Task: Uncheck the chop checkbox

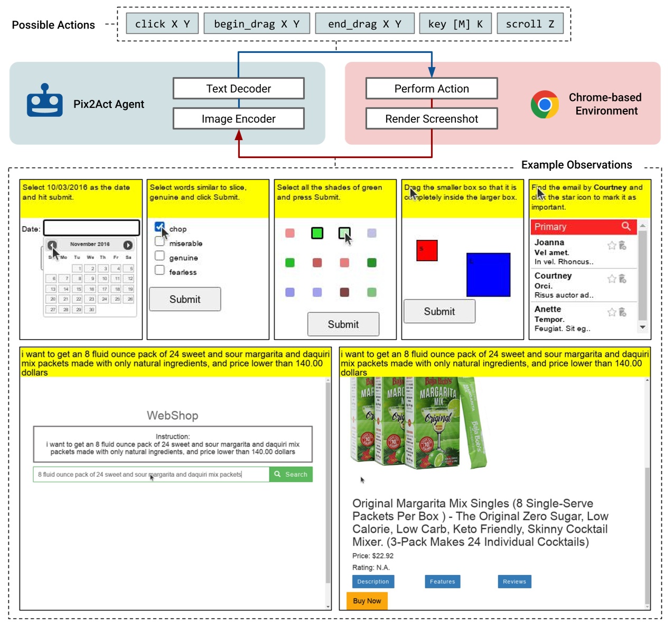Action: pos(160,226)
